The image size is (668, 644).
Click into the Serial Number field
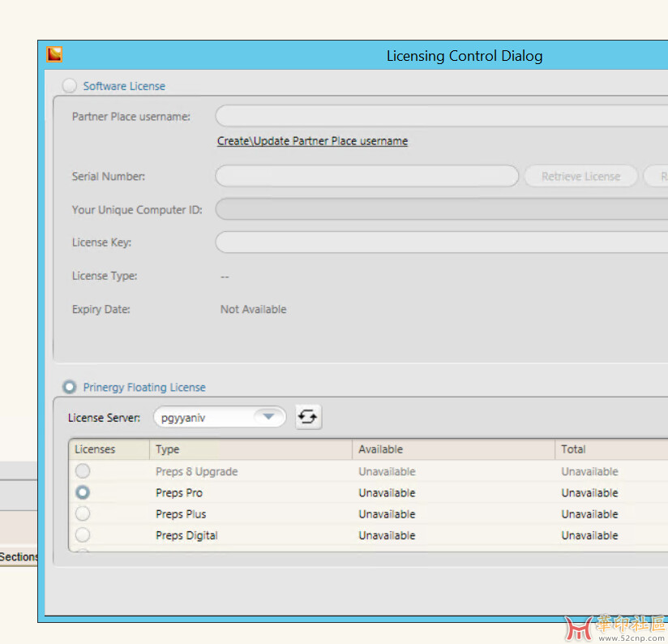pyautogui.click(x=366, y=176)
